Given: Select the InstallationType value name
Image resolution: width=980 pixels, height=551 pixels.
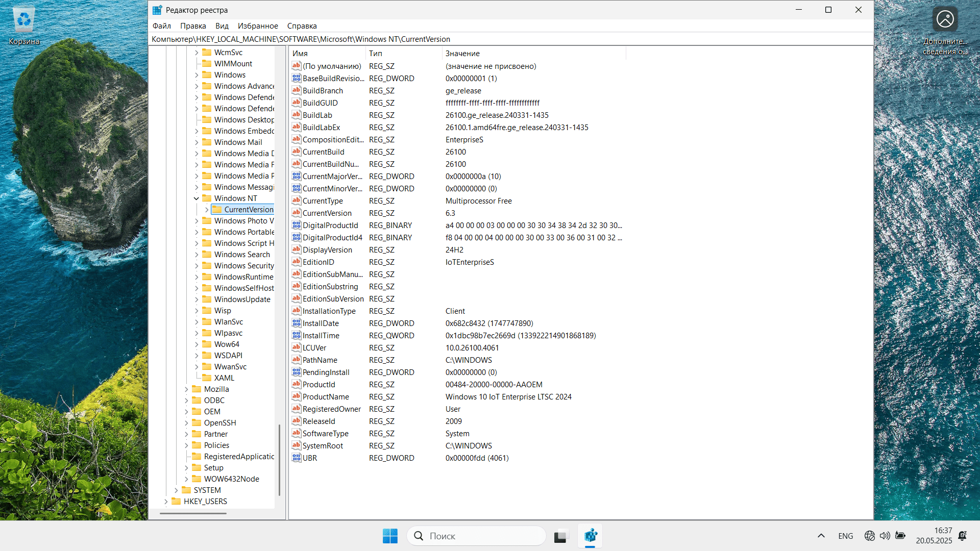Looking at the screenshot, I should [329, 311].
